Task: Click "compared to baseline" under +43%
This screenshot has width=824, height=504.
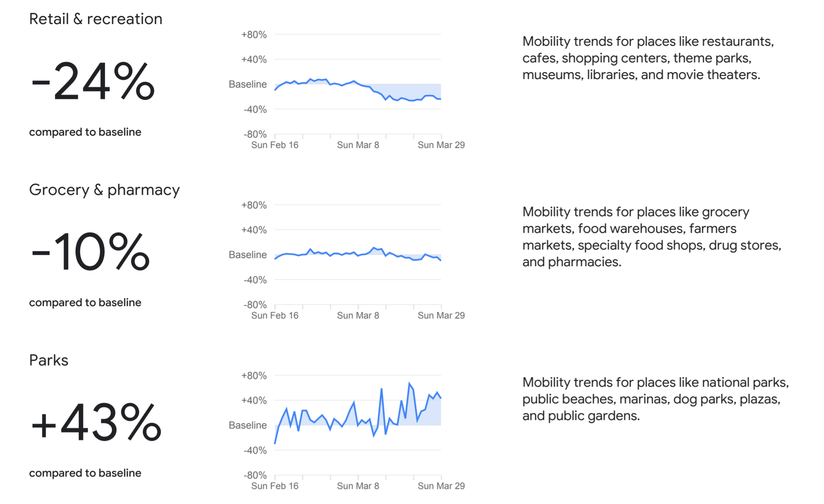Action: [85, 473]
